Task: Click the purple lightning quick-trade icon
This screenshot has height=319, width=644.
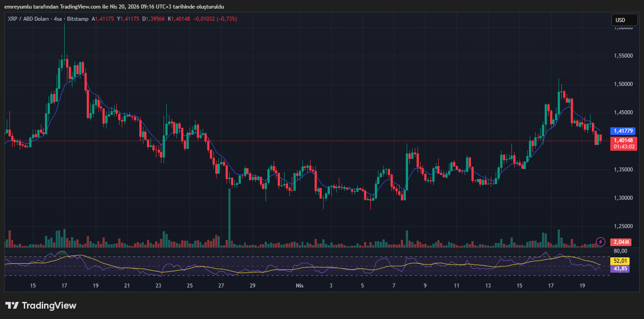Action: coord(601,242)
